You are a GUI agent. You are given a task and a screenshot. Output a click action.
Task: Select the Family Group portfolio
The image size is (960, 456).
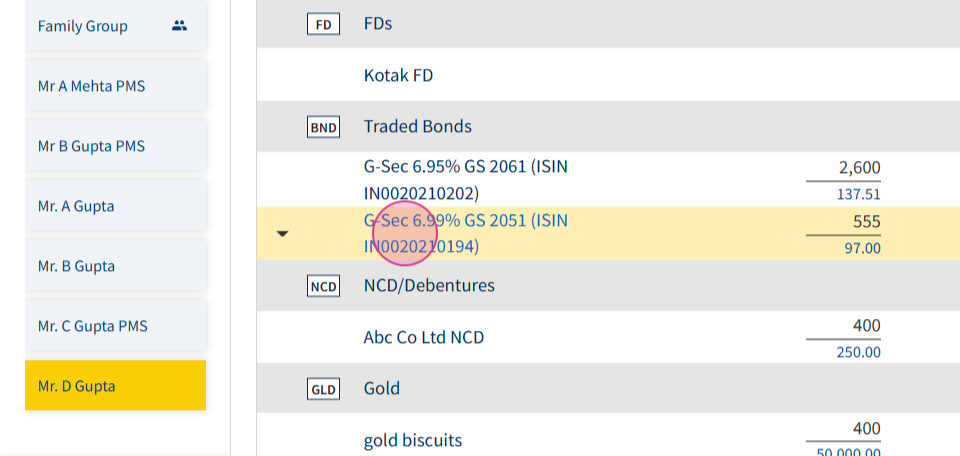(x=115, y=26)
